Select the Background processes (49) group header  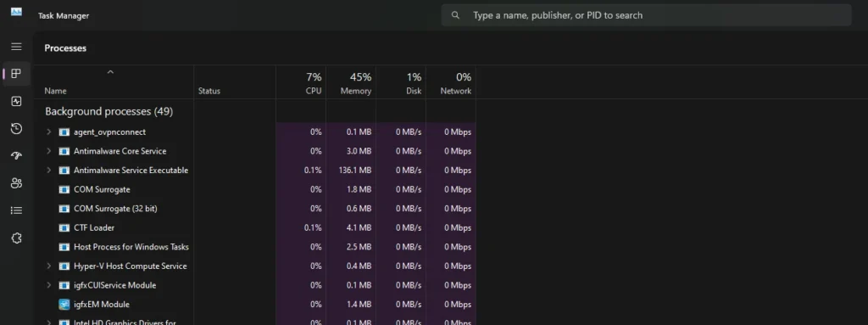click(x=109, y=111)
